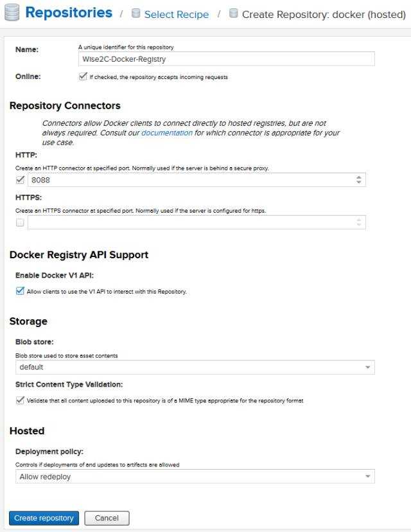The height and width of the screenshot is (532, 411).
Task: Increase HTTPS port with up arrow
Action: [359, 220]
